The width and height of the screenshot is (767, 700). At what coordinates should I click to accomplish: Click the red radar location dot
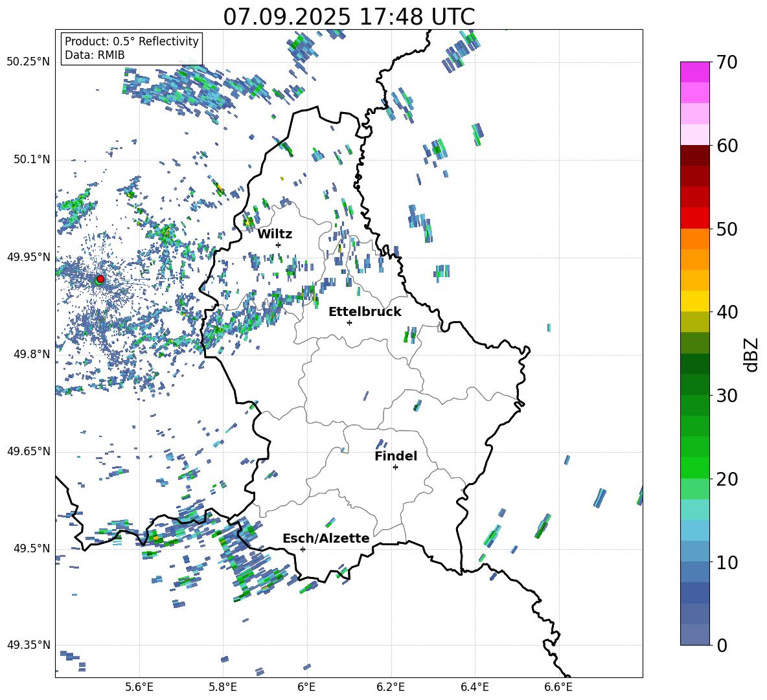(100, 279)
